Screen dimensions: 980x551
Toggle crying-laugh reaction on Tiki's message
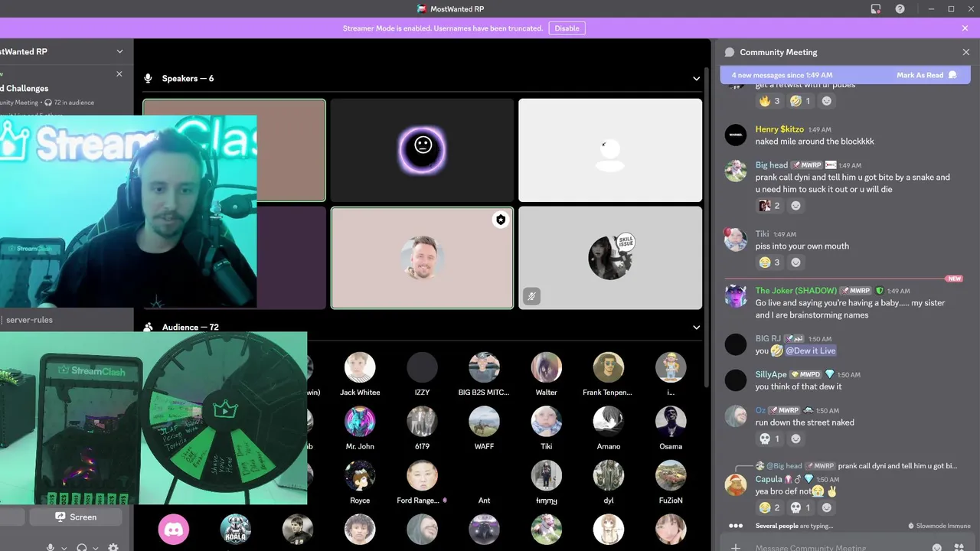pyautogui.click(x=769, y=262)
